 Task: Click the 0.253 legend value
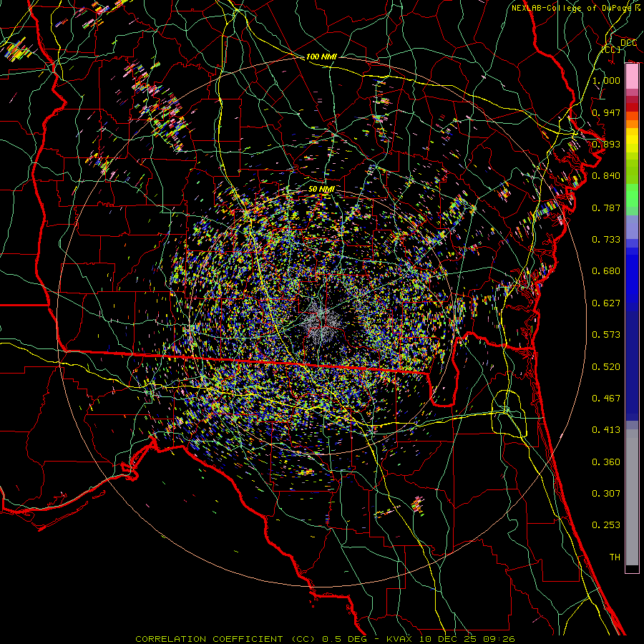tap(606, 525)
